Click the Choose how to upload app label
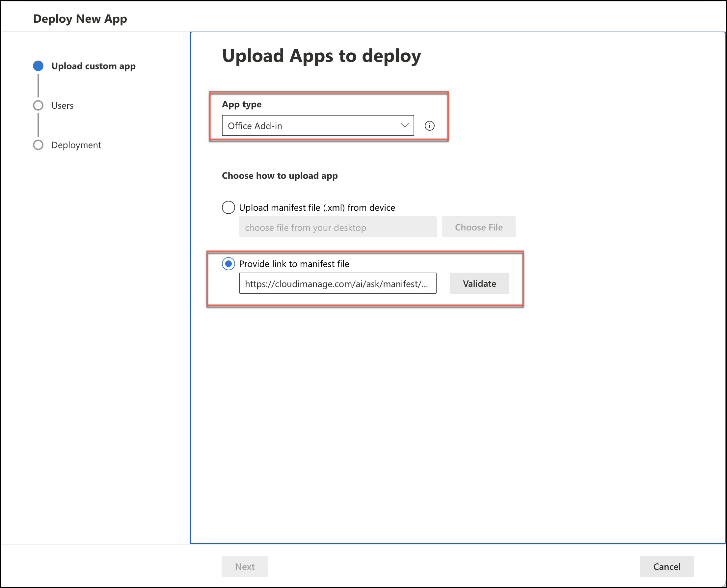 [x=280, y=176]
